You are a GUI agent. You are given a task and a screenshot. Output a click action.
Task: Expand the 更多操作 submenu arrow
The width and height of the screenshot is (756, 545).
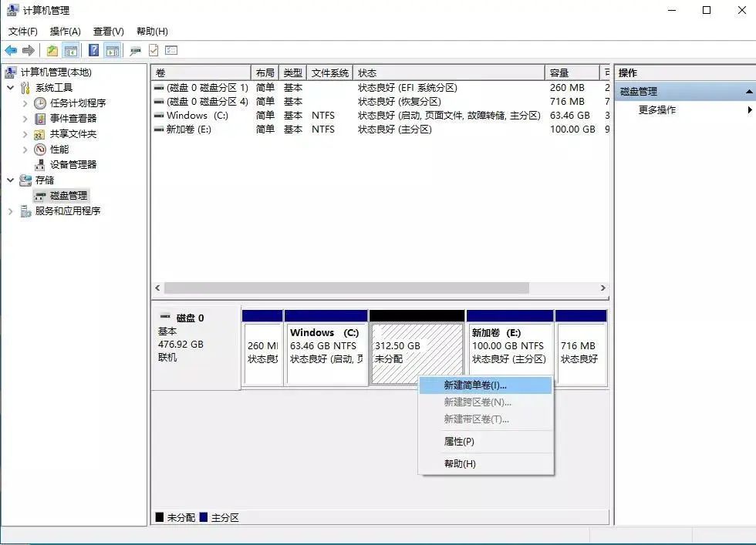[x=750, y=110]
